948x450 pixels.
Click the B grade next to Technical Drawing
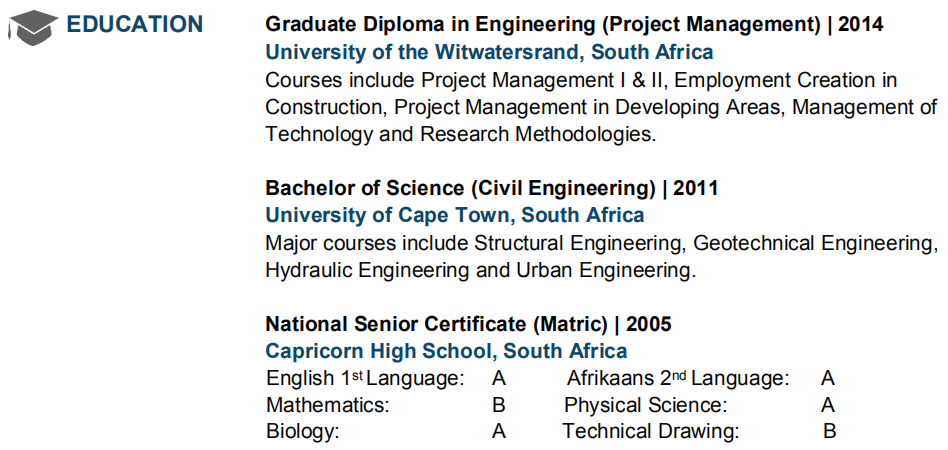(x=829, y=432)
